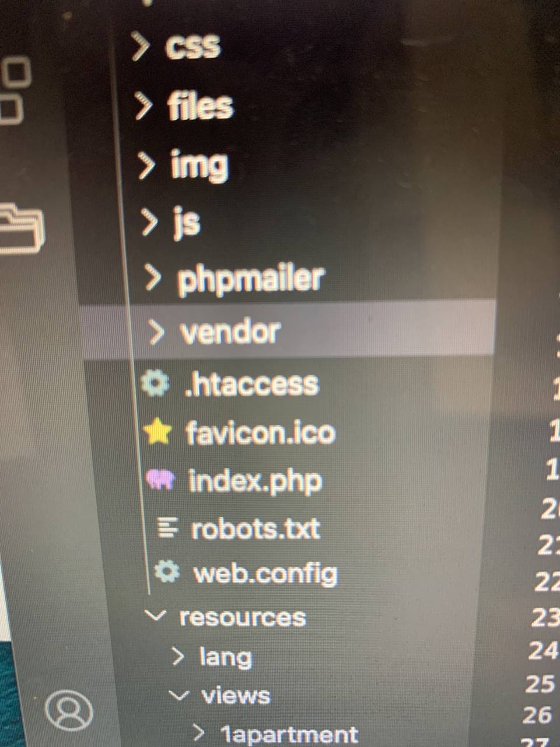The image size is (560, 747).
Task: Click line number 24 in the editor gutter
Action: (542, 650)
